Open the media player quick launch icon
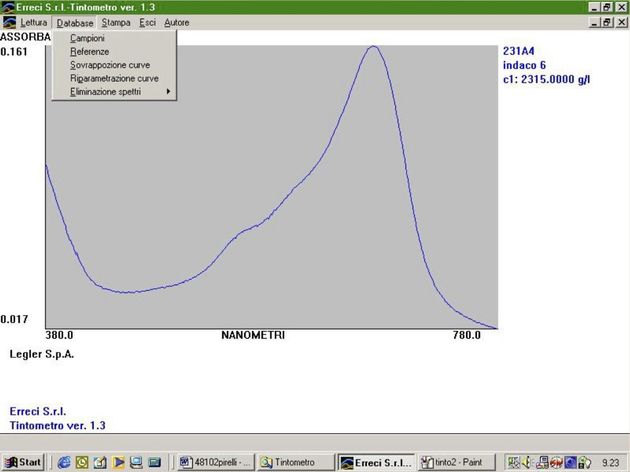 [x=119, y=462]
